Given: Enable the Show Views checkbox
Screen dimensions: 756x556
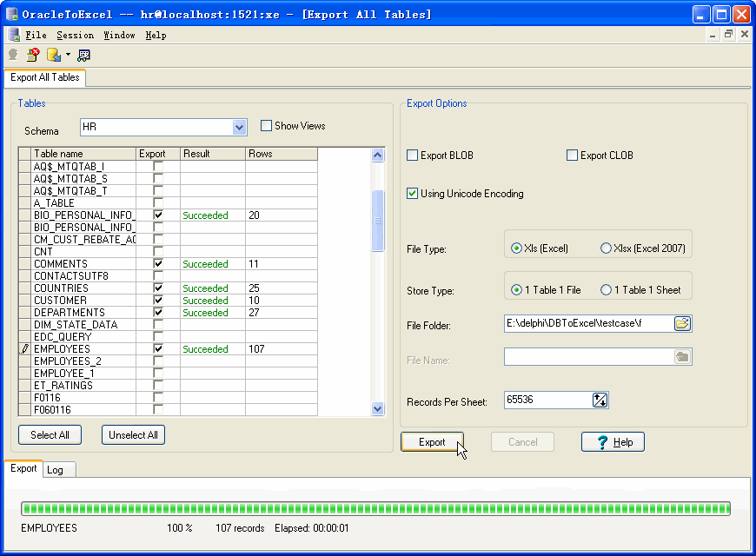Looking at the screenshot, I should [267, 126].
